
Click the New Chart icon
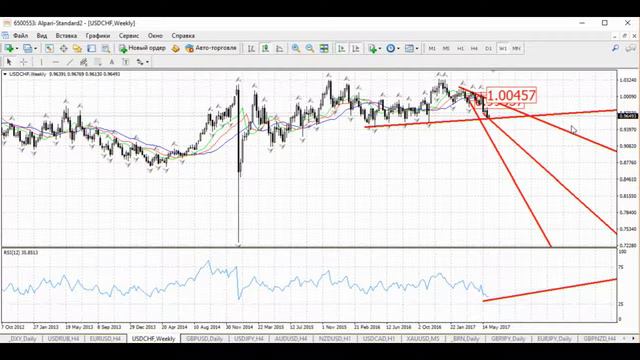tap(9, 49)
